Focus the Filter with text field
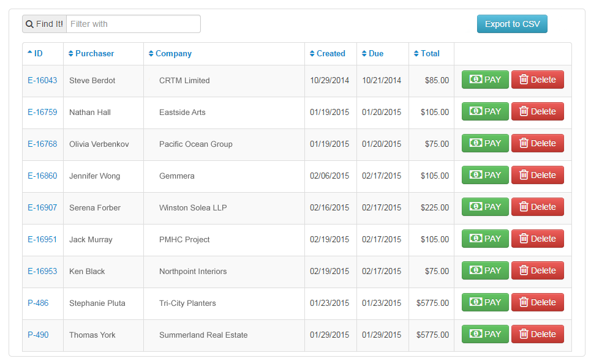Screen dimensions: 591x364 click(133, 24)
